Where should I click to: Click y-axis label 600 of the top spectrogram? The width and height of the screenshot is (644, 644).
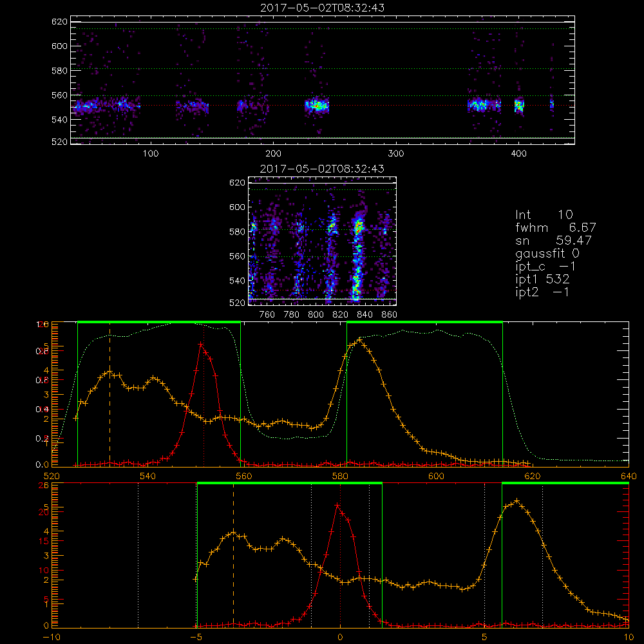coord(59,46)
